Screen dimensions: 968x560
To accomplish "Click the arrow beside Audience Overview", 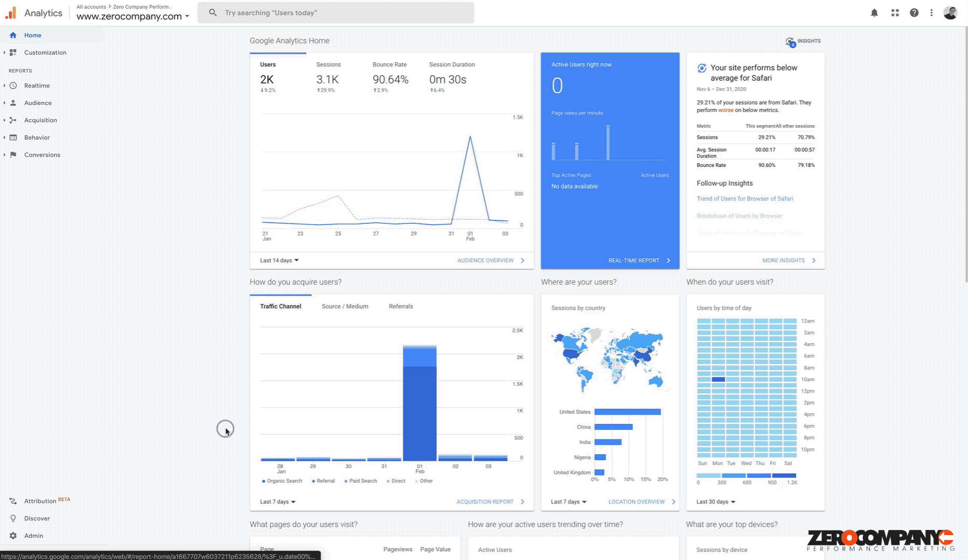I will tap(523, 260).
